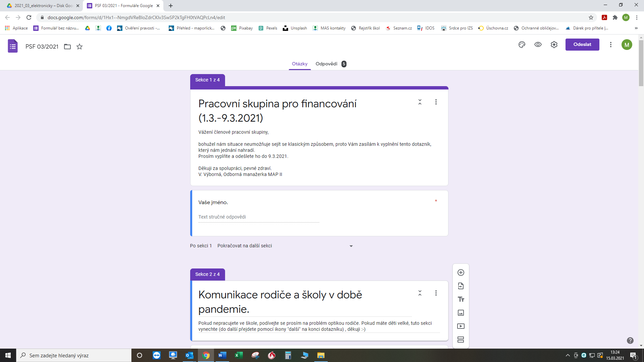Click the add section icon
Viewport: 644px width, 362px height.
[461, 340]
